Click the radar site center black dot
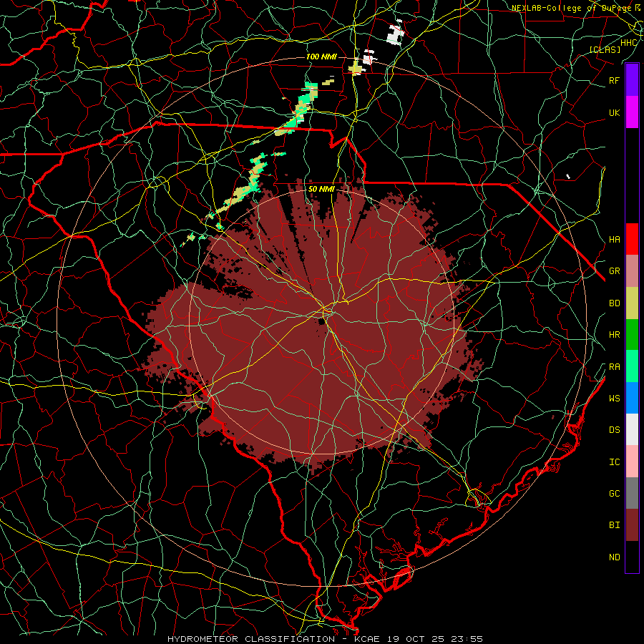 [x=321, y=321]
